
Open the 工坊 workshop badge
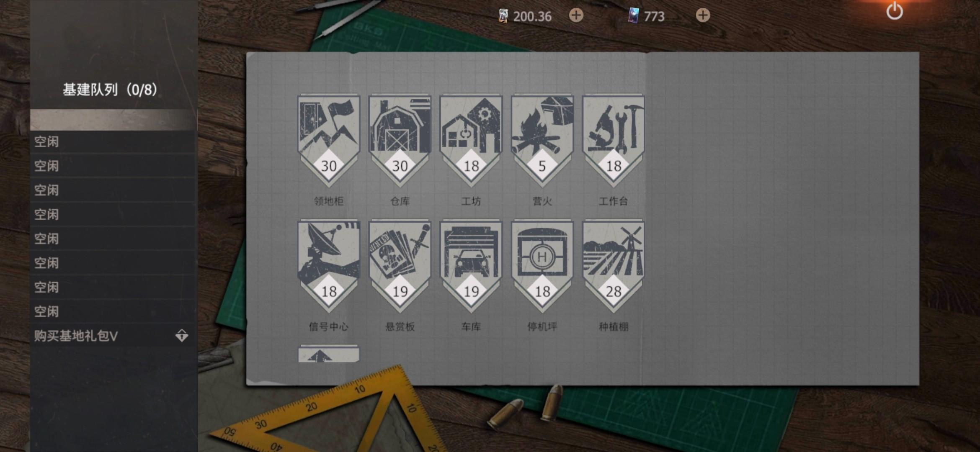(x=471, y=141)
